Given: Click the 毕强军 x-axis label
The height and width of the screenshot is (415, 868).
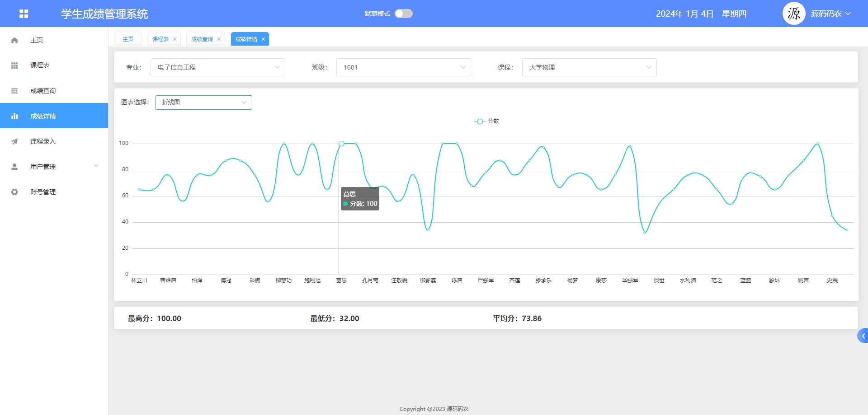Looking at the screenshot, I should (630, 280).
